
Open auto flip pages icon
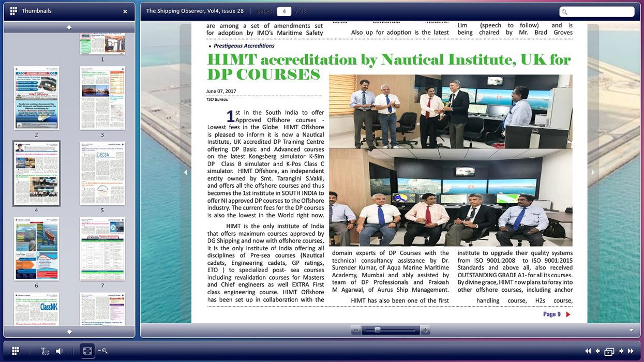[609, 352]
